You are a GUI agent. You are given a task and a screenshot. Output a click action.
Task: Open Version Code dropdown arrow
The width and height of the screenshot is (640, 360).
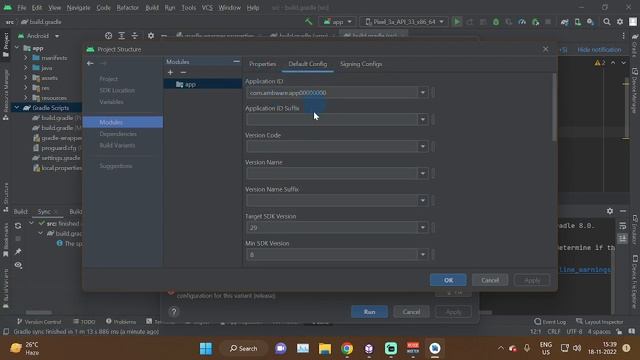(423, 147)
